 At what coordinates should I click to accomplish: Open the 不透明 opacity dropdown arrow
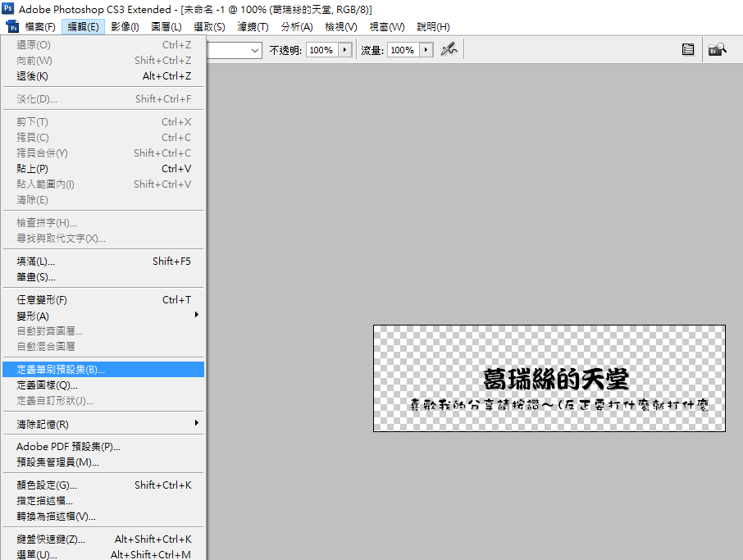point(347,49)
